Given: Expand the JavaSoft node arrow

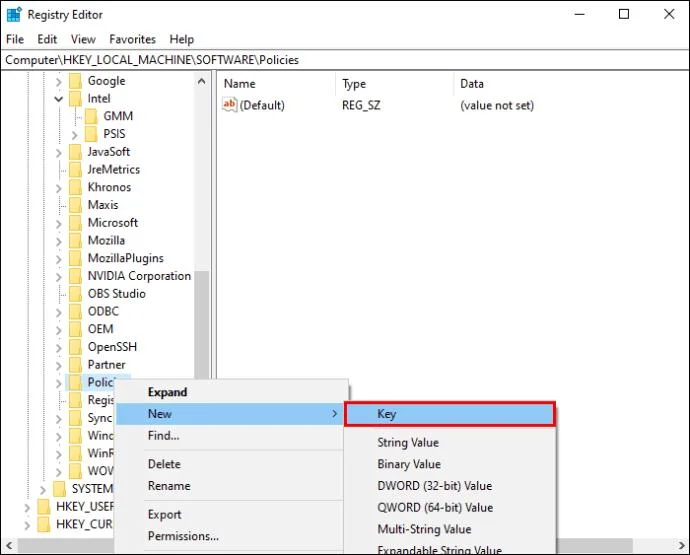Looking at the screenshot, I should pos(59,153).
